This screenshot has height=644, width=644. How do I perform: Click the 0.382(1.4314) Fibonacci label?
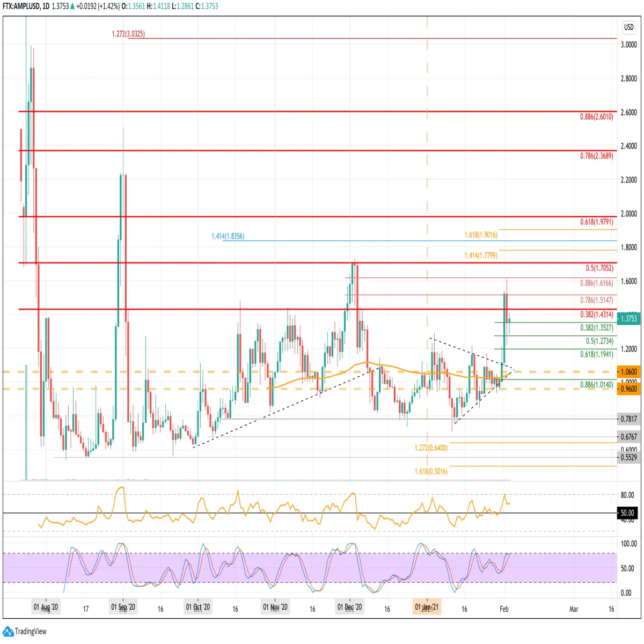point(596,314)
